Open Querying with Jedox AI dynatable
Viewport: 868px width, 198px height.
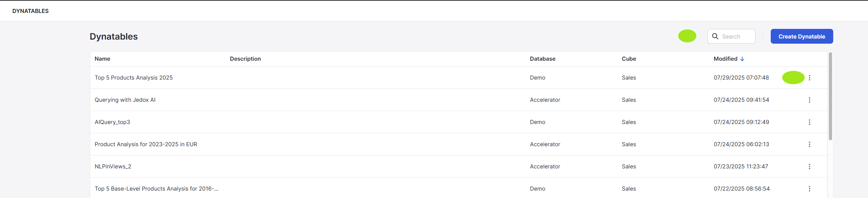point(125,100)
